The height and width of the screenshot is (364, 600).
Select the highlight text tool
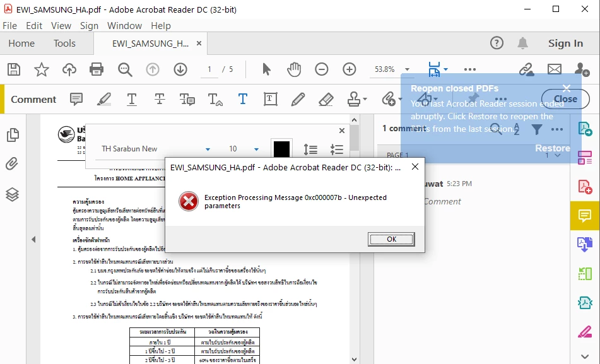[103, 99]
